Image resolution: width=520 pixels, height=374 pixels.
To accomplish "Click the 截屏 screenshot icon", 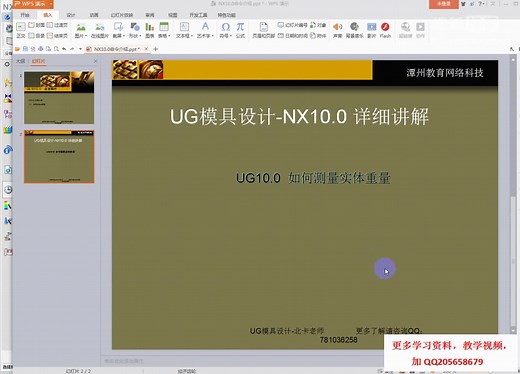I will pyautogui.click(x=118, y=27).
